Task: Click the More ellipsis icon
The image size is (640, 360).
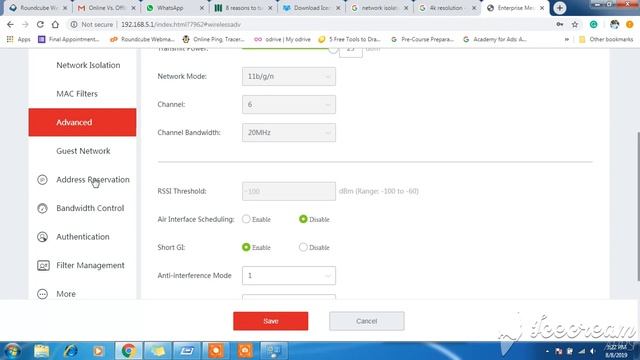Action: (x=42, y=294)
